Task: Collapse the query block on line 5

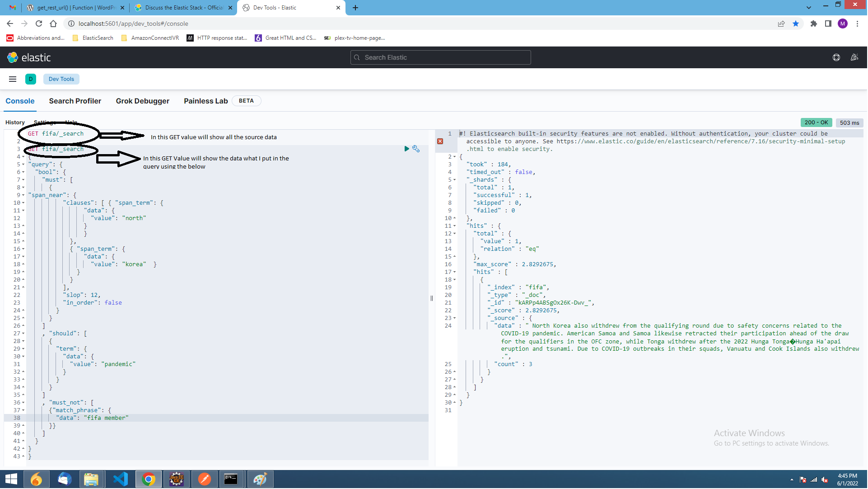Action: coord(23,165)
